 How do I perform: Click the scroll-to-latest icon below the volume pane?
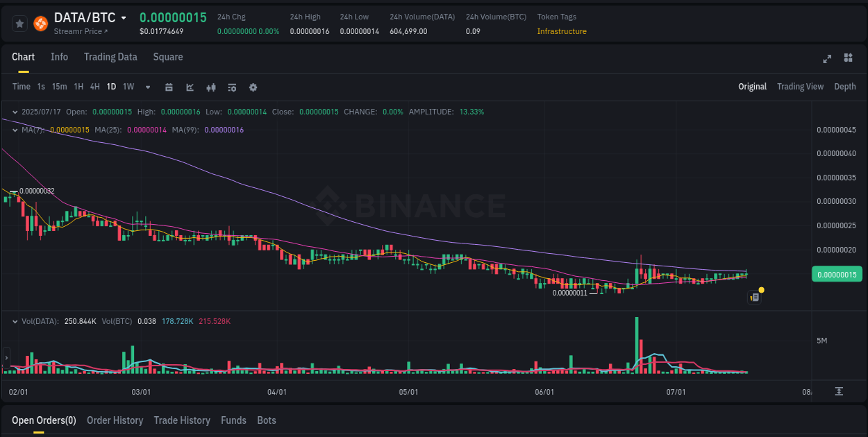[x=838, y=392]
